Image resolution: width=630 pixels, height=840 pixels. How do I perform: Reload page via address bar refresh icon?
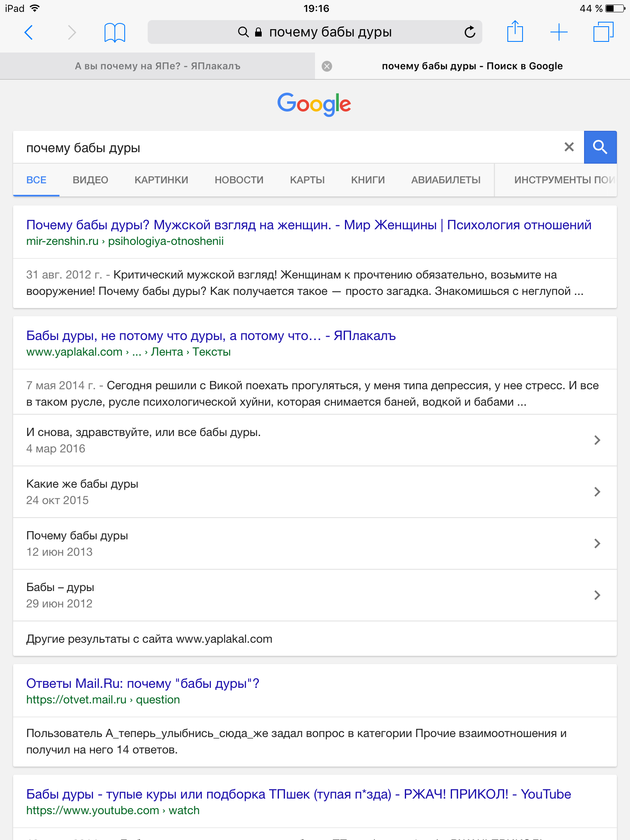(x=470, y=32)
